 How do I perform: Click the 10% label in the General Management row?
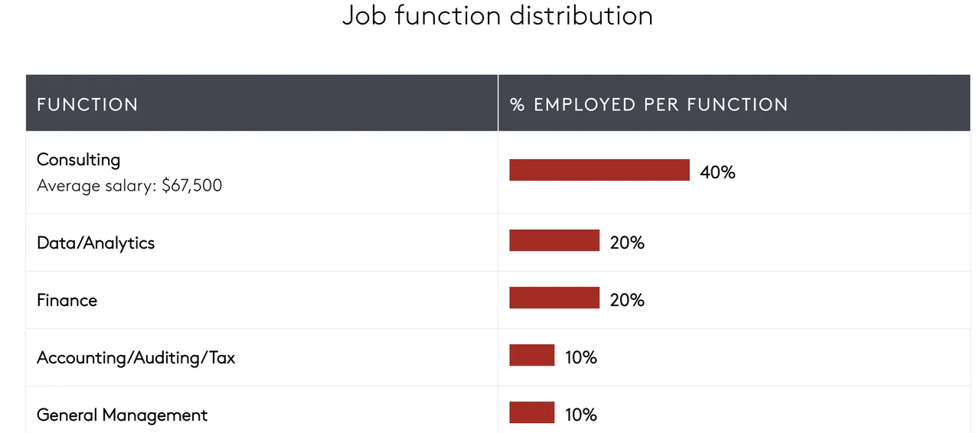coord(581,415)
